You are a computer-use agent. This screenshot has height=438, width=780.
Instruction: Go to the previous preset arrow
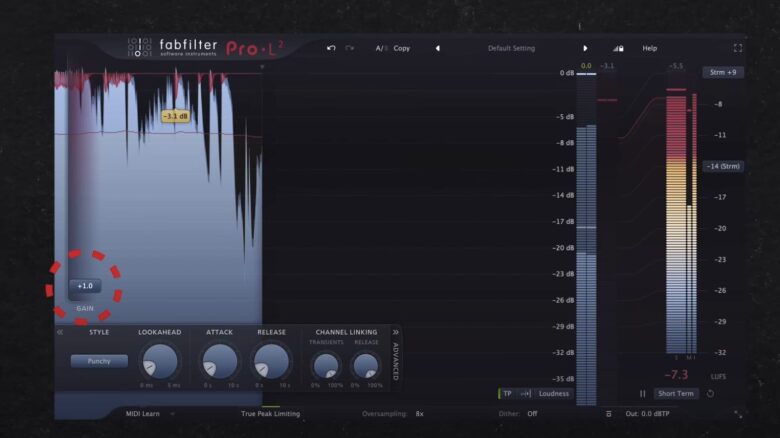(438, 48)
